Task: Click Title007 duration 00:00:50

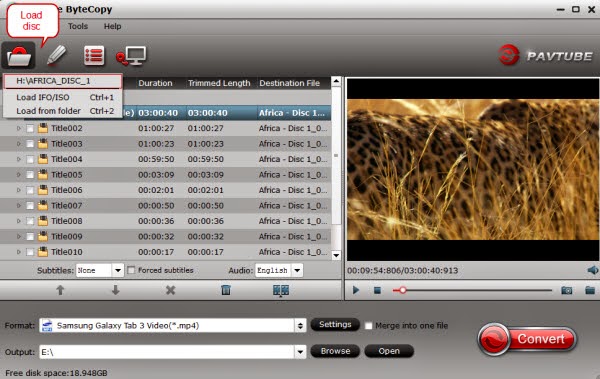Action: [156, 206]
